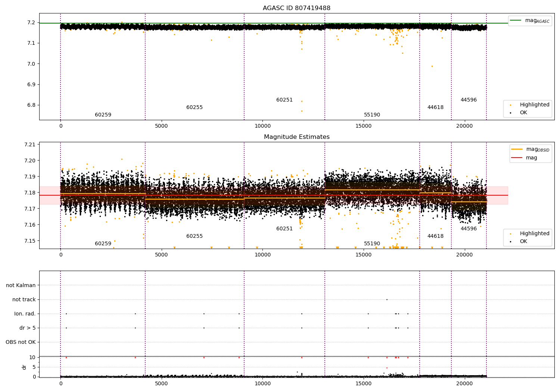
Task: Click the Ion. rad. row label
Action: point(25,314)
